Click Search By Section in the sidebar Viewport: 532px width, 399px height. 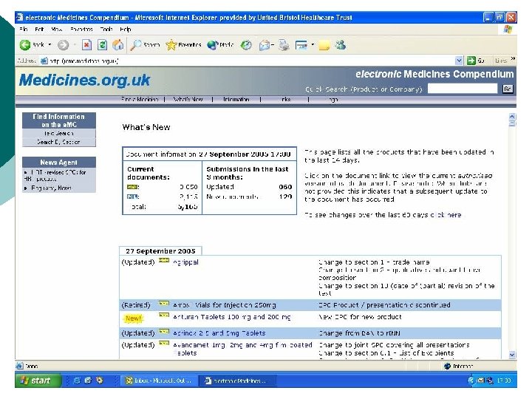pyautogui.click(x=59, y=142)
